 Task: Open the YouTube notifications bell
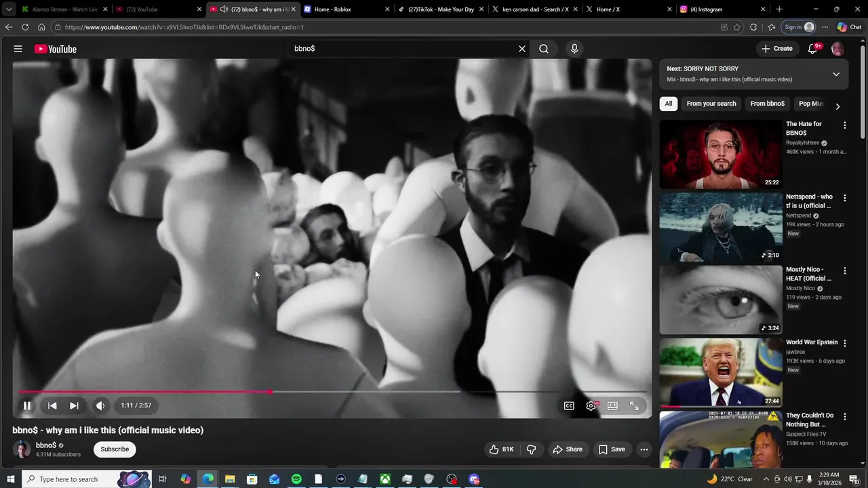point(813,49)
